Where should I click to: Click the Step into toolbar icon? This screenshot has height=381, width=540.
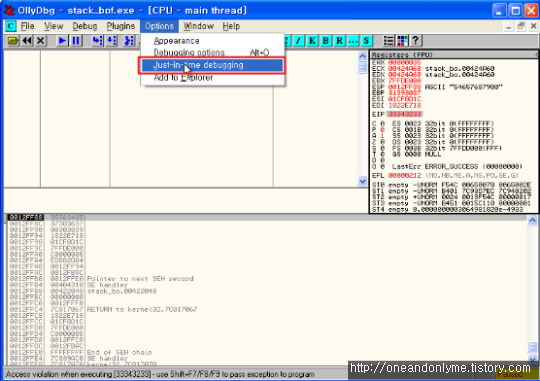pos(97,41)
